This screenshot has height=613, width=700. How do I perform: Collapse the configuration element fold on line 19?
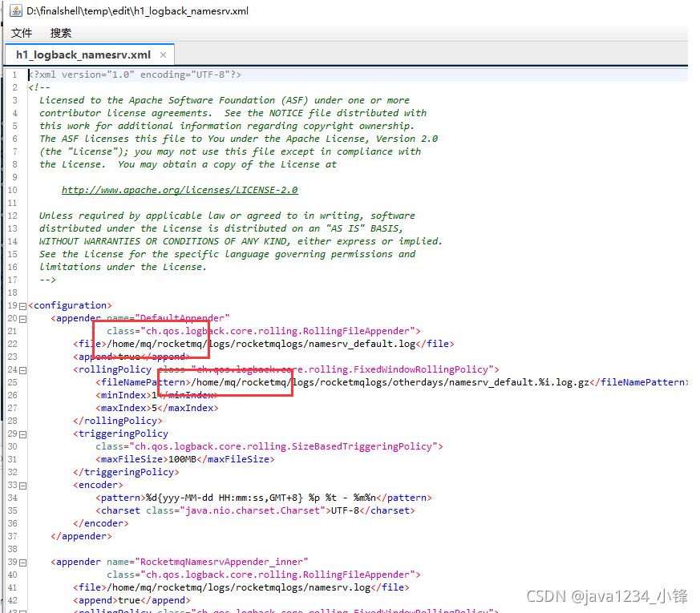pyautogui.click(x=22, y=306)
